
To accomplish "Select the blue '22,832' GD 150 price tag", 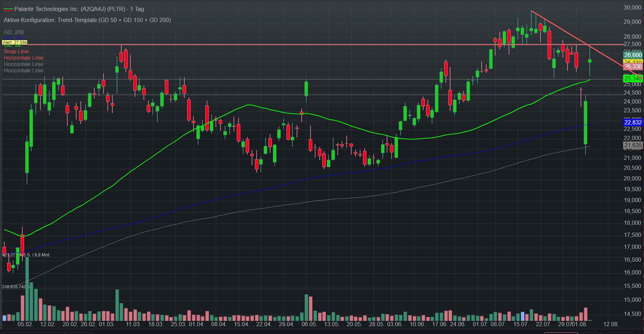I will click(x=633, y=122).
